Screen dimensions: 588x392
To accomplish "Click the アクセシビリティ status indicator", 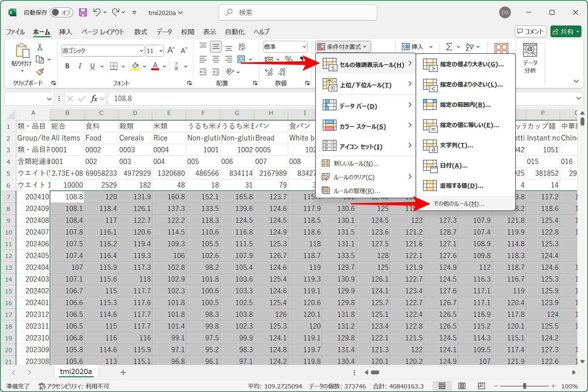I will tap(74, 386).
